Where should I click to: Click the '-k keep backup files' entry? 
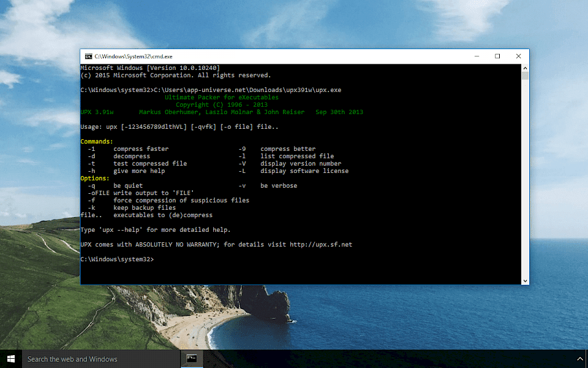(132, 208)
